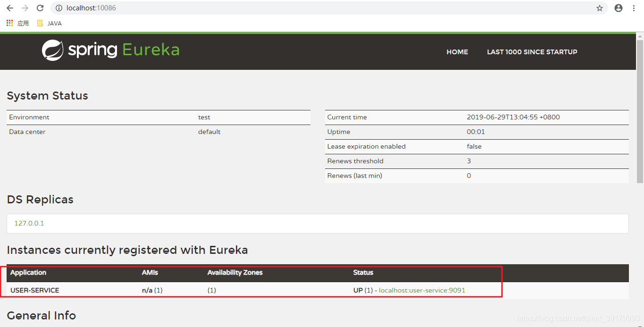The width and height of the screenshot is (644, 327).
Task: Open Chrome's three-dot menu
Action: tap(634, 8)
